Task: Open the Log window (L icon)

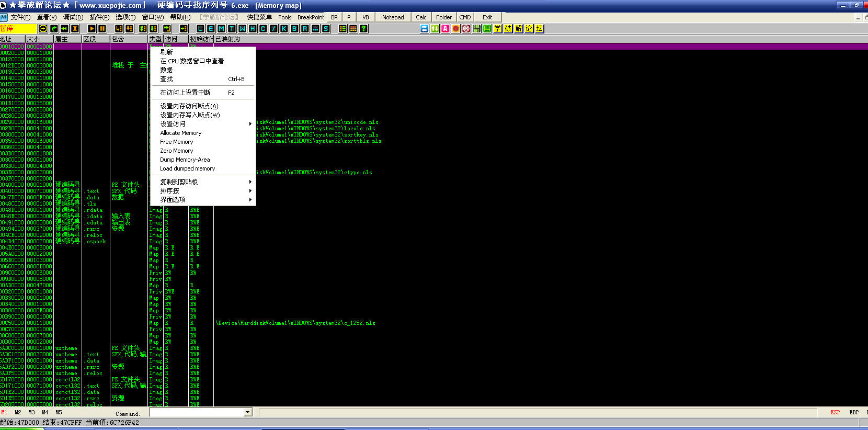Action: click(x=200, y=29)
